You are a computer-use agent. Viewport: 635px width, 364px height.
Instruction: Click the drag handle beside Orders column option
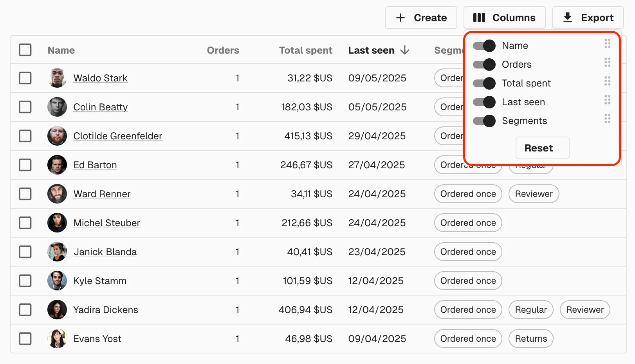607,62
